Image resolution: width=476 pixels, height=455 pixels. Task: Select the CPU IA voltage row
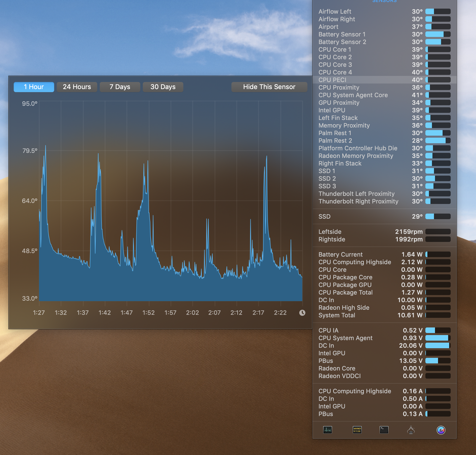(x=385, y=330)
